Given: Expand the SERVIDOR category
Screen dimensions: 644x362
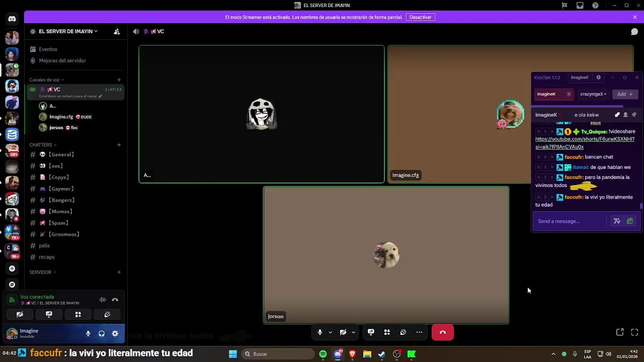Looking at the screenshot, I should [x=42, y=273].
